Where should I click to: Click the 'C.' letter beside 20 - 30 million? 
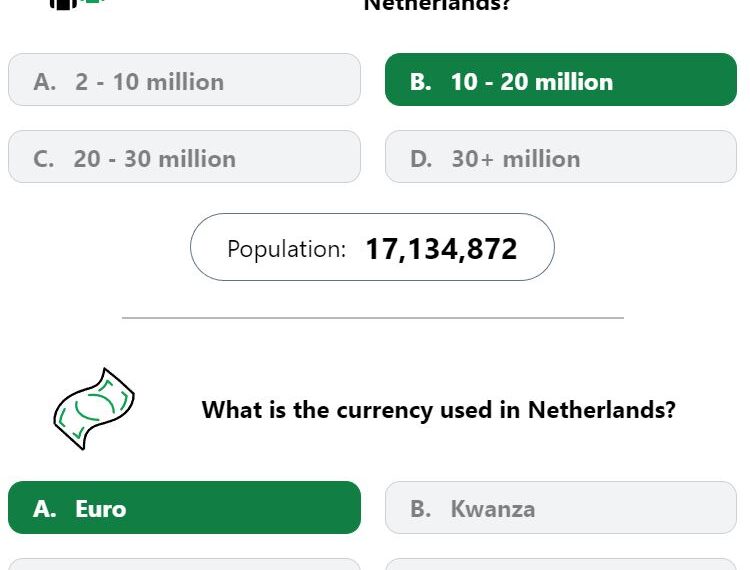pyautogui.click(x=44, y=159)
